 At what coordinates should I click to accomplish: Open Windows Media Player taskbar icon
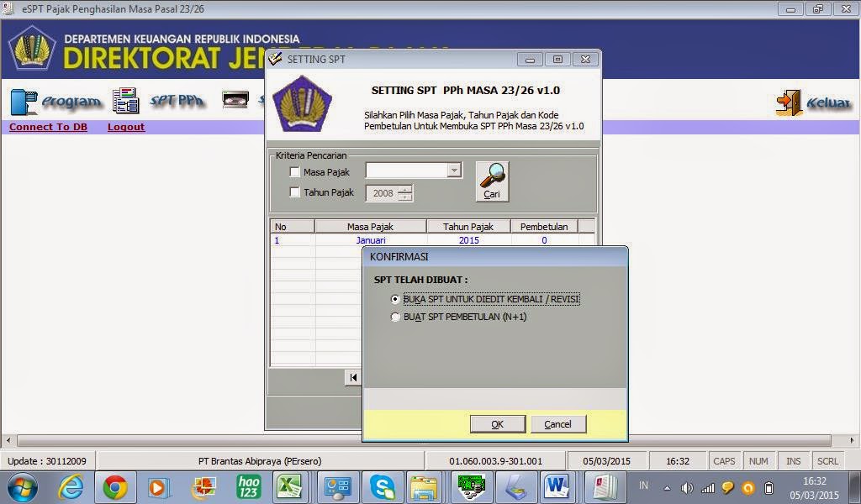pos(159,487)
